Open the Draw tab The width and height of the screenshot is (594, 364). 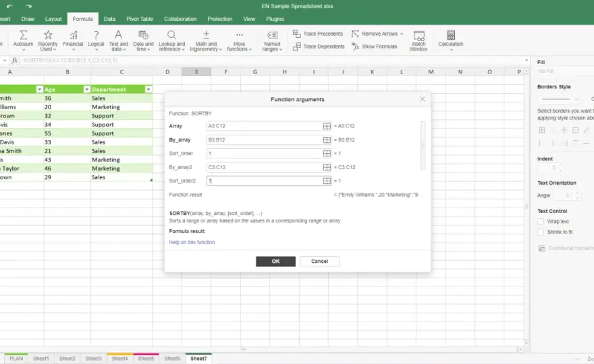[28, 19]
